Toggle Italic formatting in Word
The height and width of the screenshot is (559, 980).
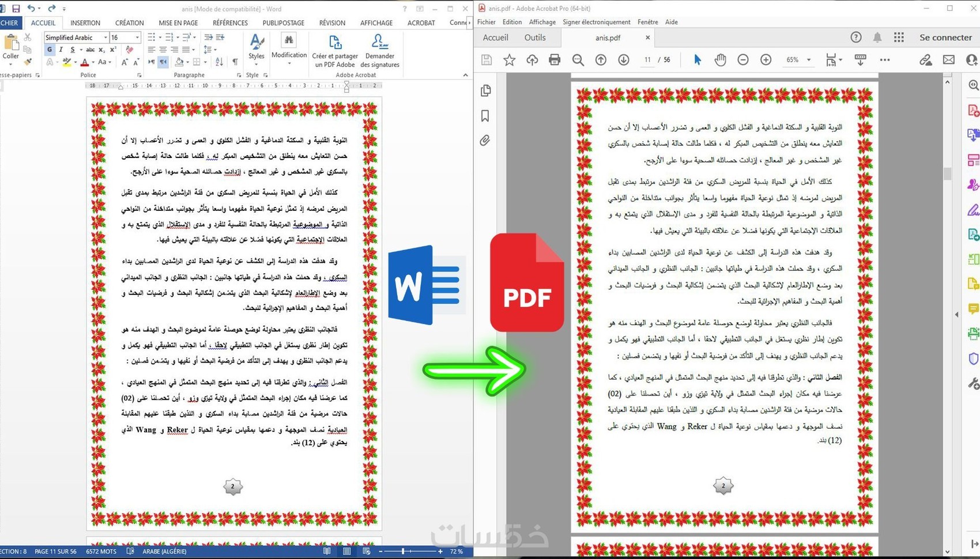[61, 50]
